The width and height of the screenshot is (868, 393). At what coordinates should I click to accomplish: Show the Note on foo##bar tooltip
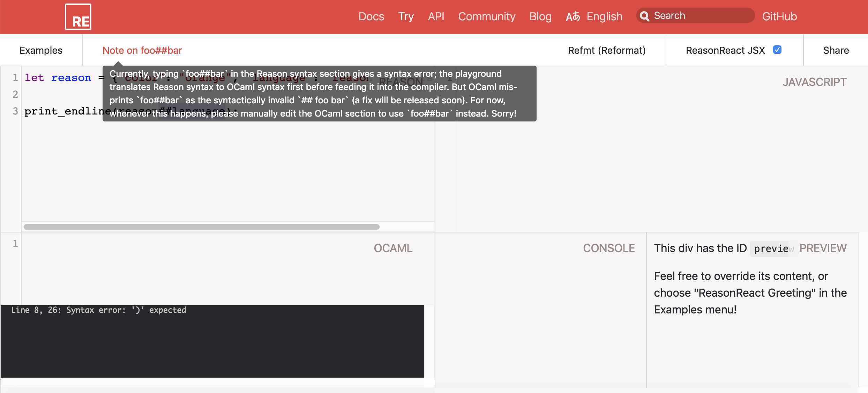[142, 50]
